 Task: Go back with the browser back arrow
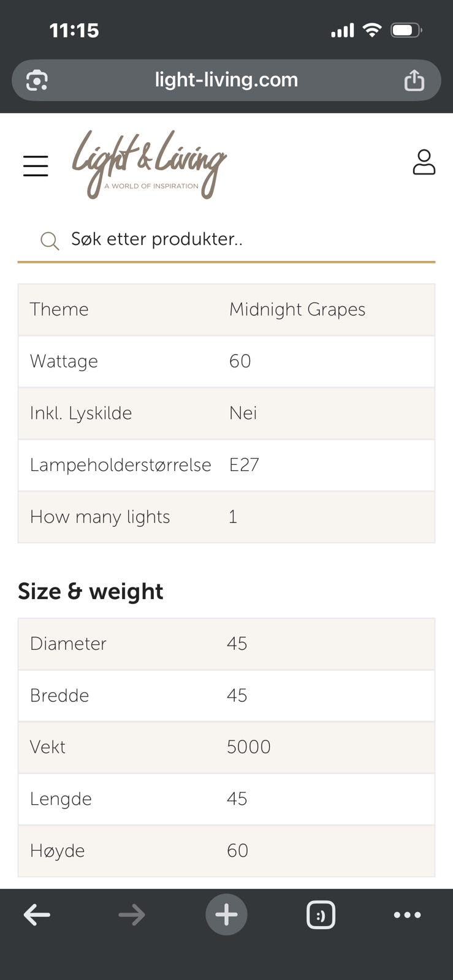pyautogui.click(x=37, y=915)
